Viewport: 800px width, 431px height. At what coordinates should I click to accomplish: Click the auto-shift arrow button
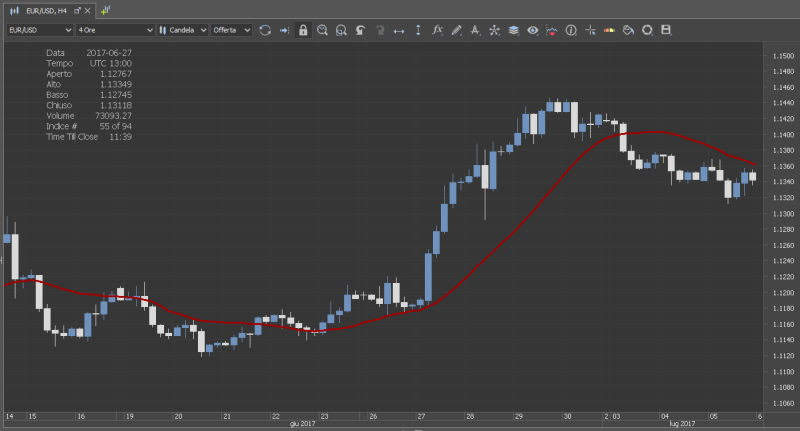pos(284,30)
